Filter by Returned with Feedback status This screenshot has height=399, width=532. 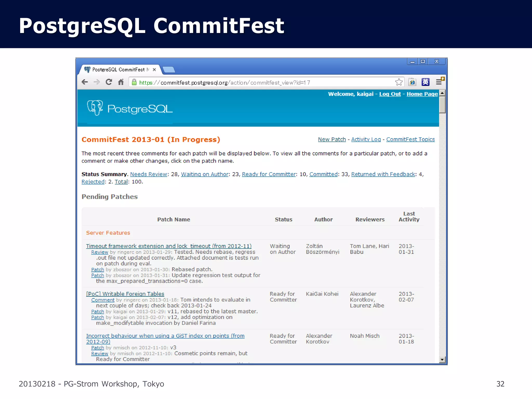(383, 174)
